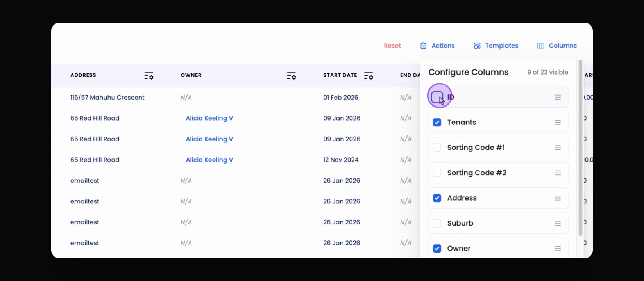Open the Actions menu
Viewport: 644px width, 281px height.
[437, 46]
